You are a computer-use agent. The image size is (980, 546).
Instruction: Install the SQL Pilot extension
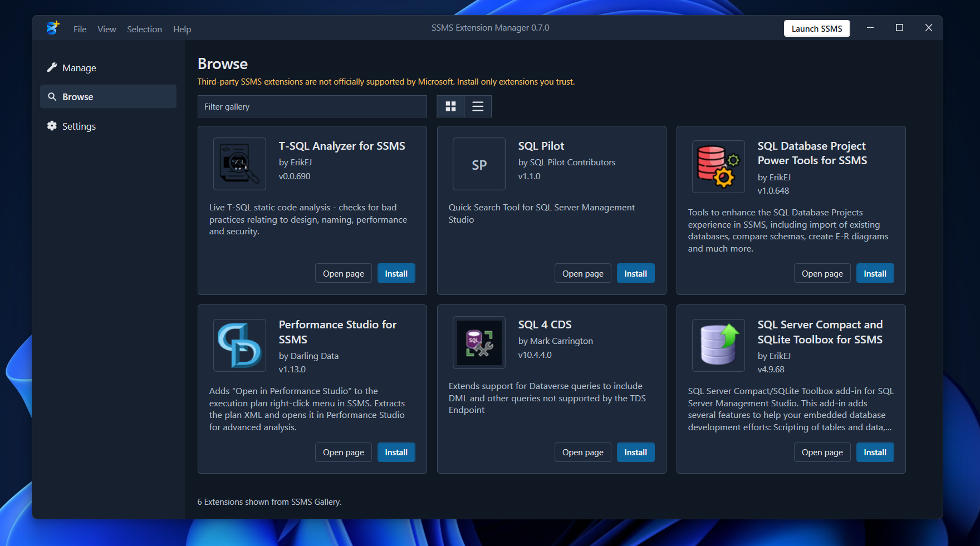636,273
